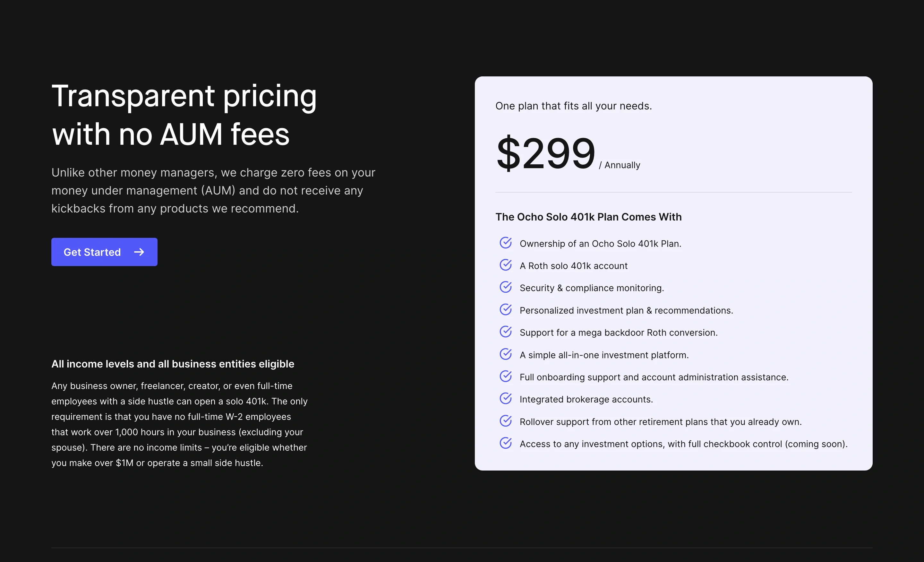Click the checkmark beside Ownership of an Ocho Solo 401k Plan
The width and height of the screenshot is (924, 562).
tap(506, 243)
